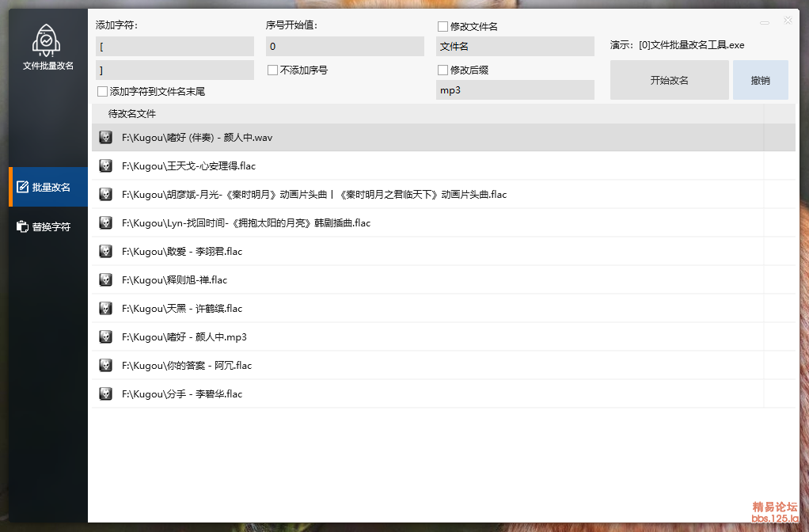This screenshot has width=809, height=532.
Task: Select F:\Kugou\天黑 - 许鹤缤.flac row
Action: pyautogui.click(x=444, y=308)
